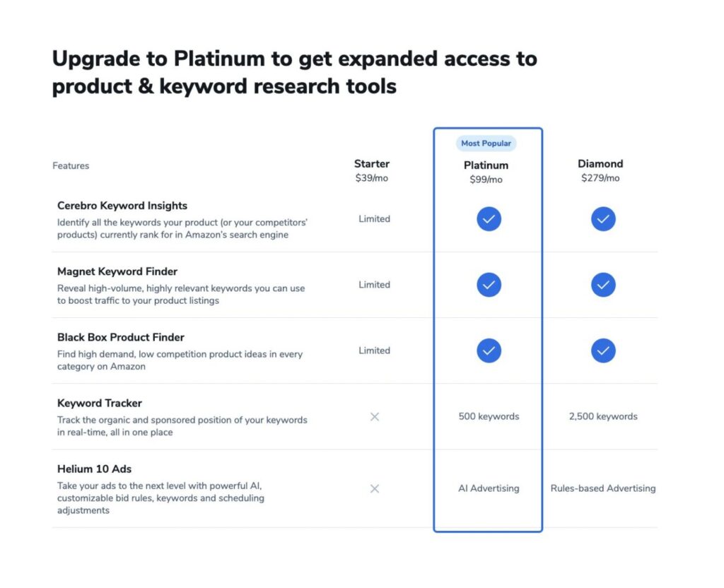The image size is (724, 588).
Task: Click Starter X mark for Helium 10 Ads
Action: tap(375, 488)
